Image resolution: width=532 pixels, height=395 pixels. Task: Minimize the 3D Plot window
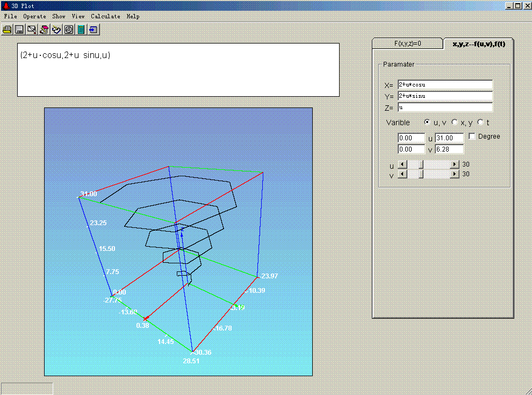(x=509, y=6)
